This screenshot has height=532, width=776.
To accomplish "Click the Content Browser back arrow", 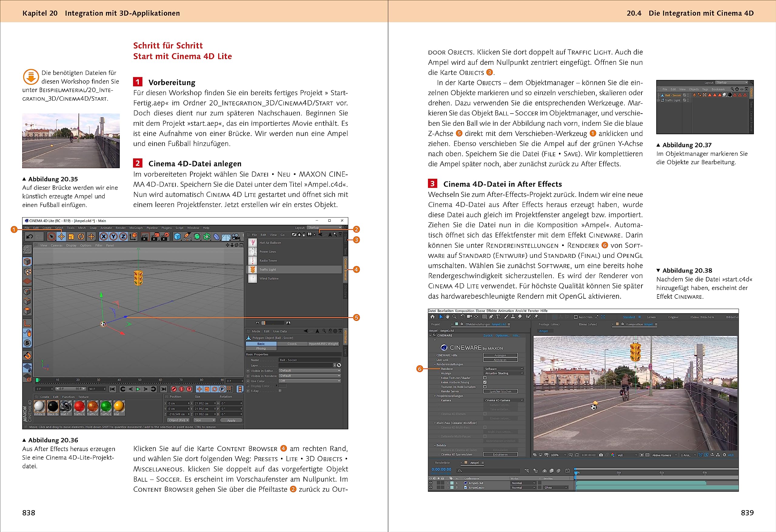I will click(320, 234).
